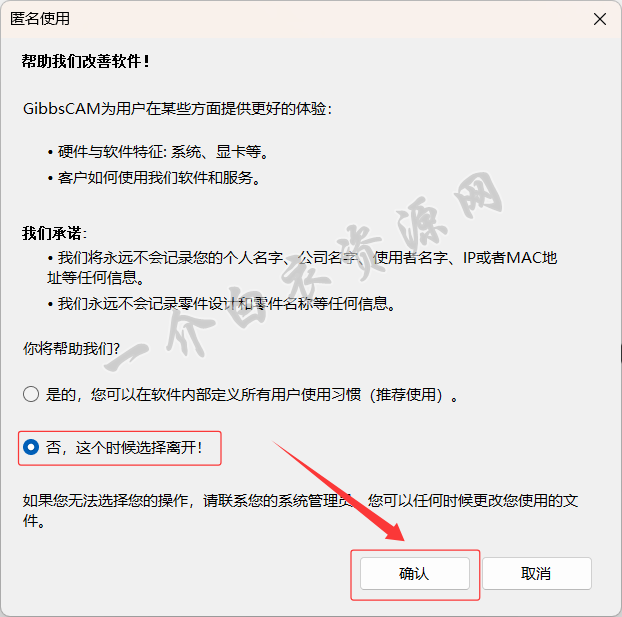Click the 帮助我们改善软件！ heading

click(86, 62)
